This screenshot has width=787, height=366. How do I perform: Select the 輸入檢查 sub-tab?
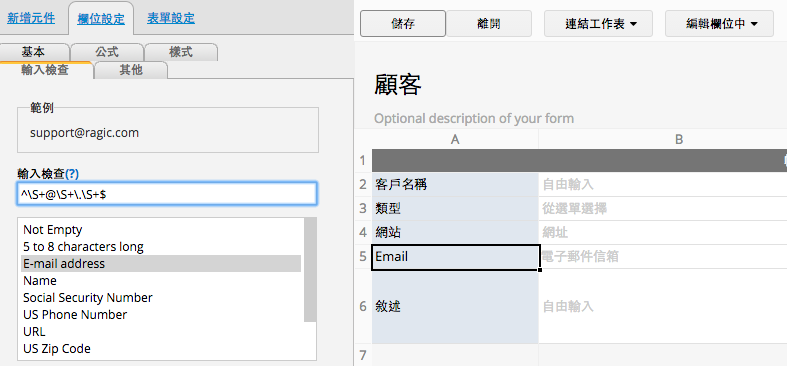pos(45,70)
